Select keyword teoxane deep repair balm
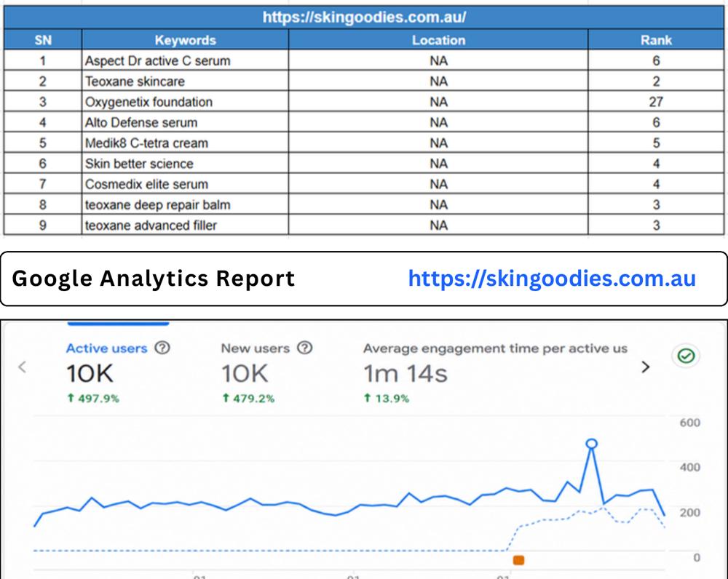The width and height of the screenshot is (728, 579). (157, 204)
